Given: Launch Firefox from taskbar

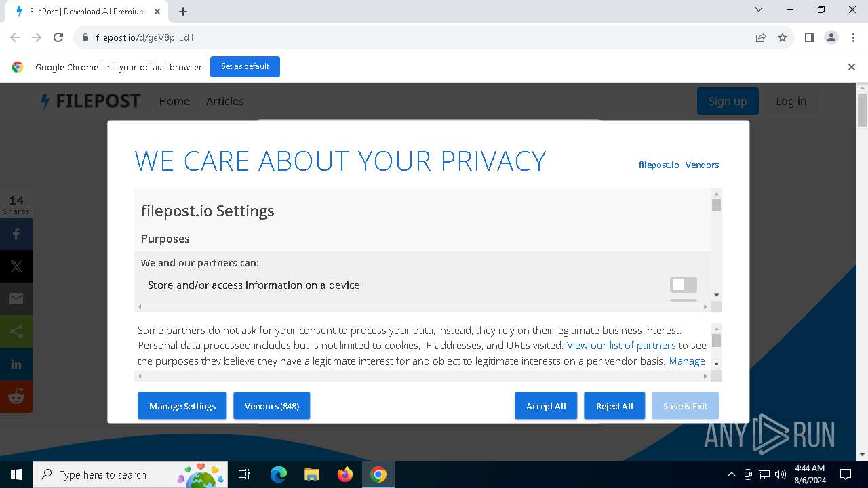Looking at the screenshot, I should point(345,474).
